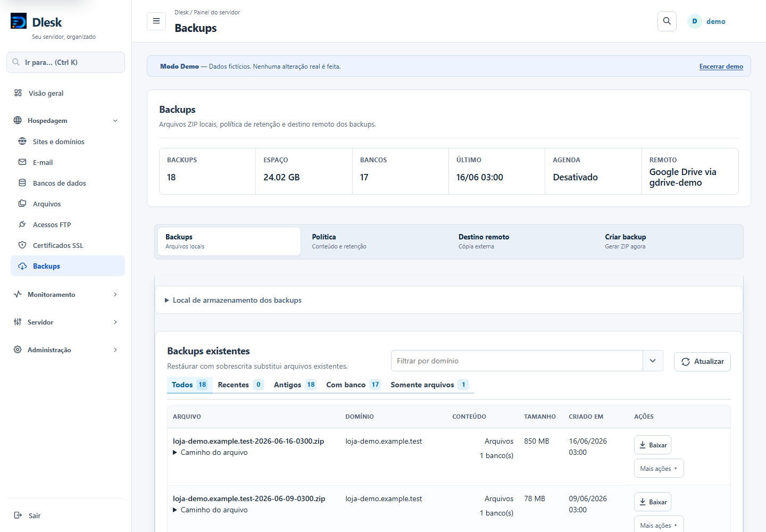Click the 24.02 GB ESPAÇO value
Screen dimensions: 766x532
pyautogui.click(x=281, y=177)
